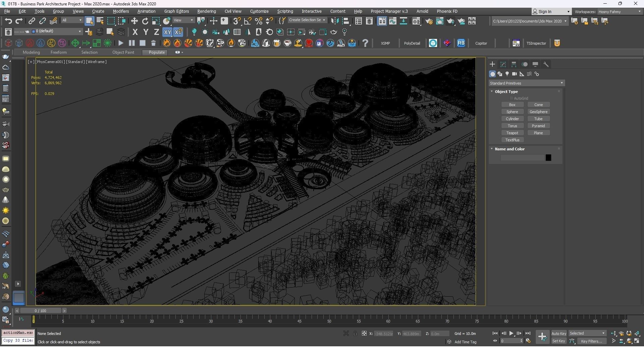This screenshot has width=644, height=349.
Task: Open the object color swatch
Action: 548,158
